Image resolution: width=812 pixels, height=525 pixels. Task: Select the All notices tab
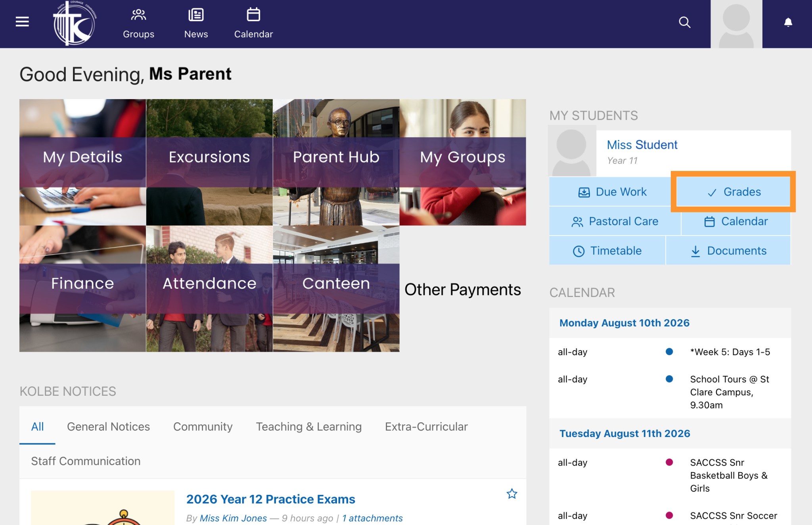37,427
